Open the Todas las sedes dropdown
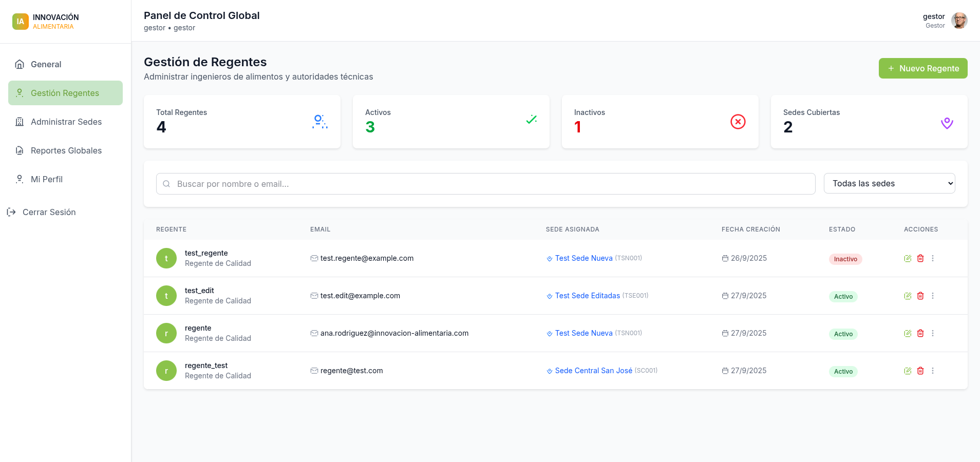The width and height of the screenshot is (980, 462). click(889, 184)
